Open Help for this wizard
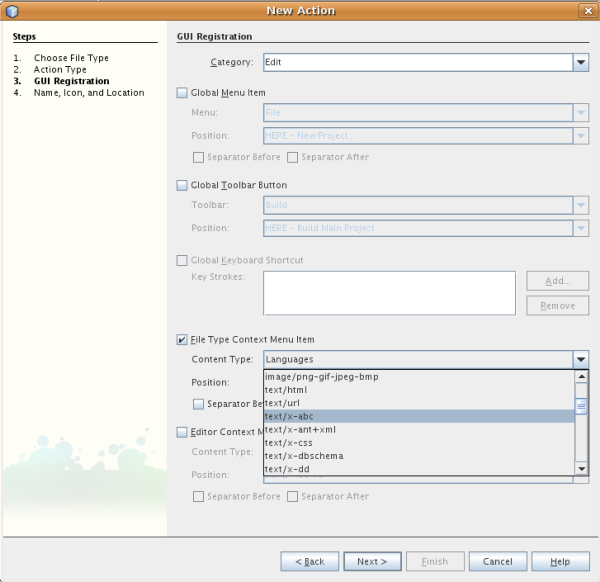This screenshot has width=600, height=582. click(561, 561)
